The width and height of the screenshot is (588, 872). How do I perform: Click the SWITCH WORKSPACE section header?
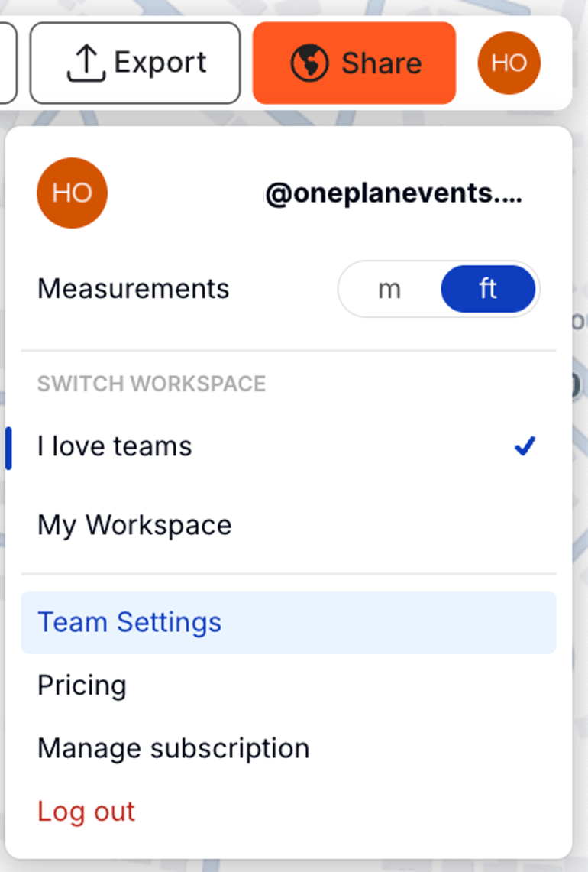(151, 383)
